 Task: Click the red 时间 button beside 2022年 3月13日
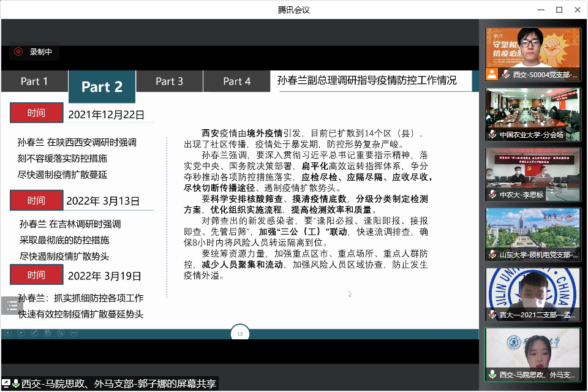pyautogui.click(x=36, y=200)
